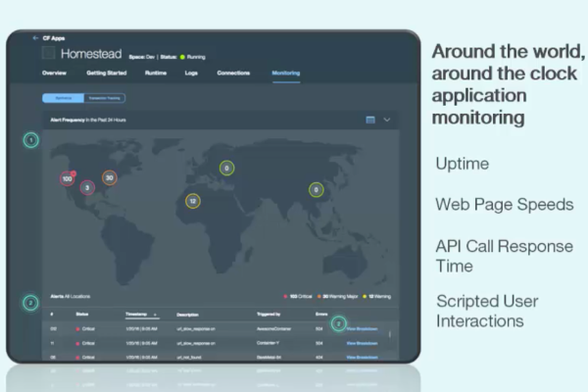The image size is (588, 392).
Task: Click the back arrow beside CF Apps
Action: [x=35, y=38]
